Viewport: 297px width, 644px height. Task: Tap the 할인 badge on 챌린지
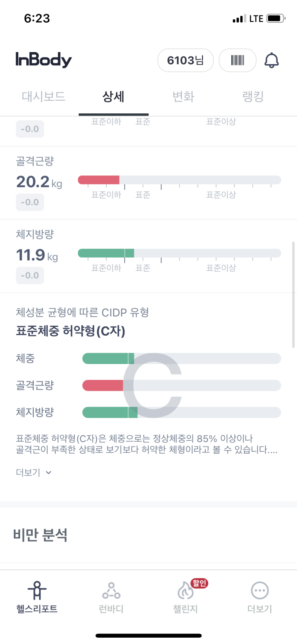[x=199, y=583]
